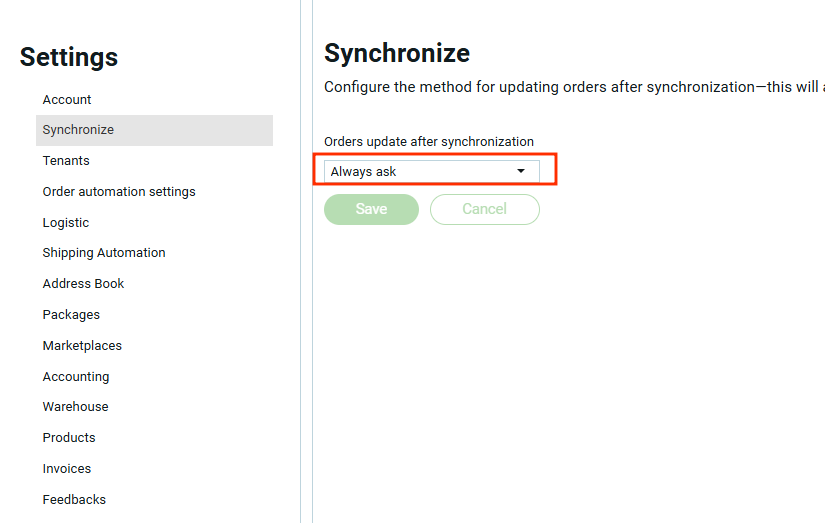Select Warehouse from settings list
This screenshot has width=825, height=523.
click(x=75, y=407)
